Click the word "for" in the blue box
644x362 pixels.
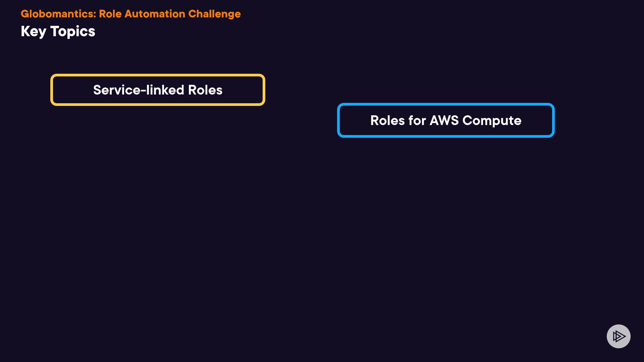click(417, 120)
